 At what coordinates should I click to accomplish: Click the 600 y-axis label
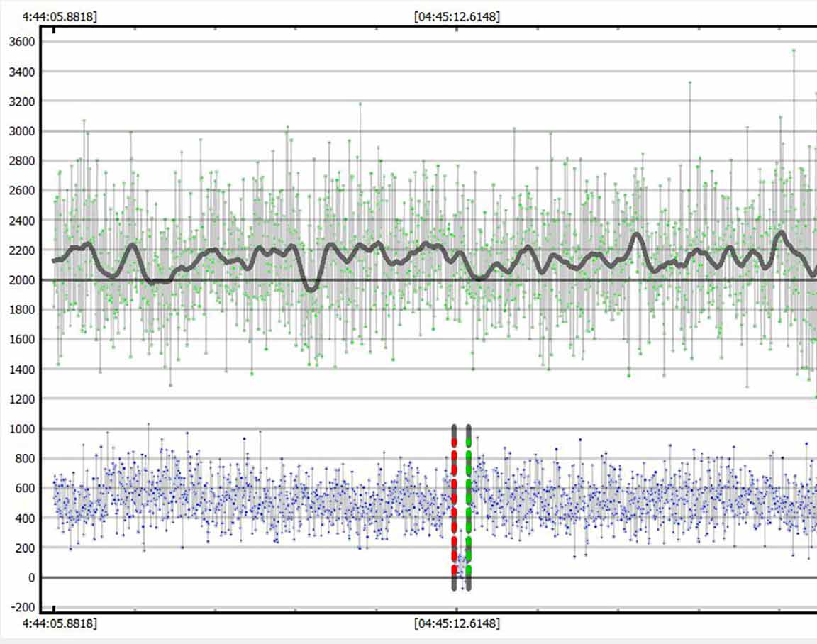[x=25, y=488]
